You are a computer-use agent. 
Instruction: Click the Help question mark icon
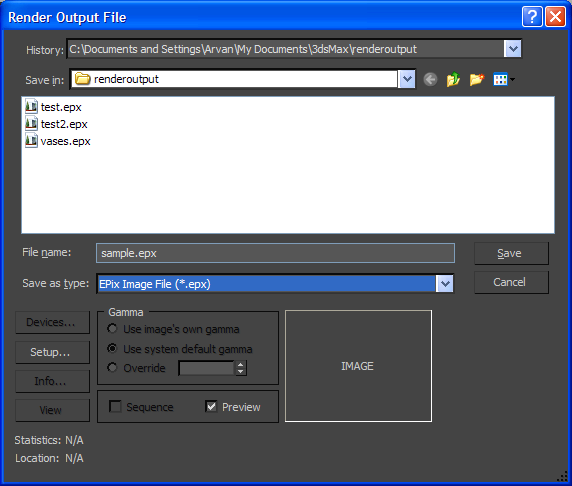(532, 17)
